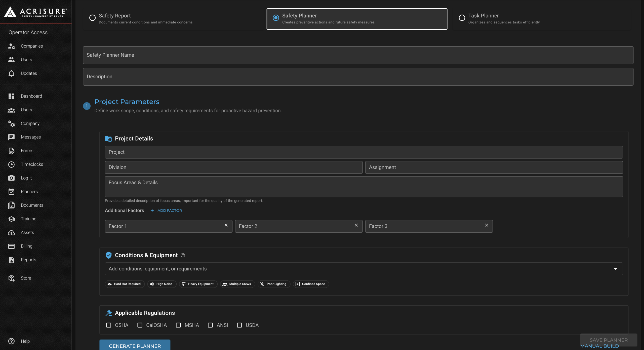Click the Forms document icon
This screenshot has width=644, height=350.
tap(11, 151)
